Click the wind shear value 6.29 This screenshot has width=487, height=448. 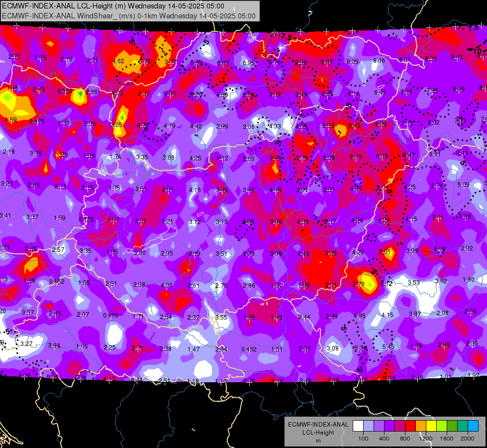(x=381, y=124)
